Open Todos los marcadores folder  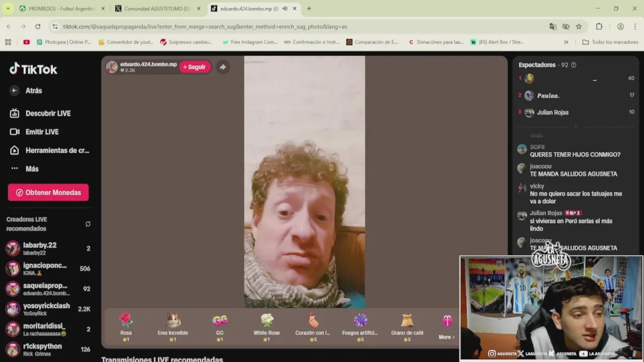610,42
